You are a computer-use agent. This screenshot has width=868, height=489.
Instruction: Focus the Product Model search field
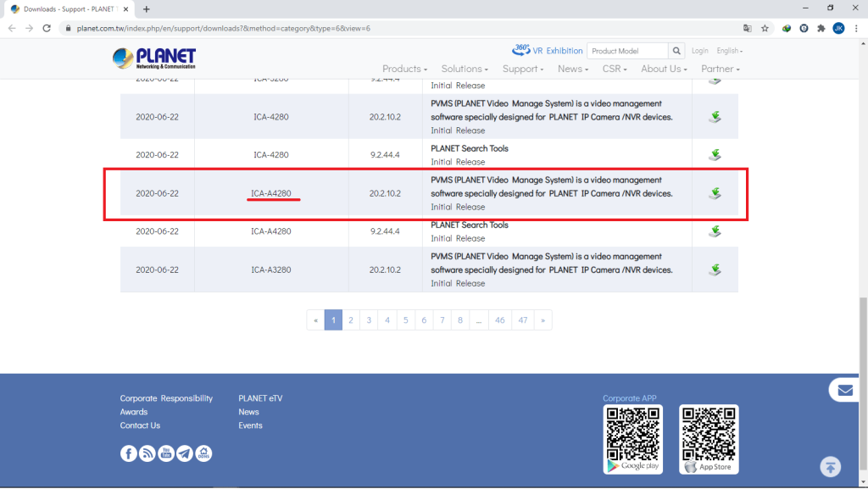(628, 51)
